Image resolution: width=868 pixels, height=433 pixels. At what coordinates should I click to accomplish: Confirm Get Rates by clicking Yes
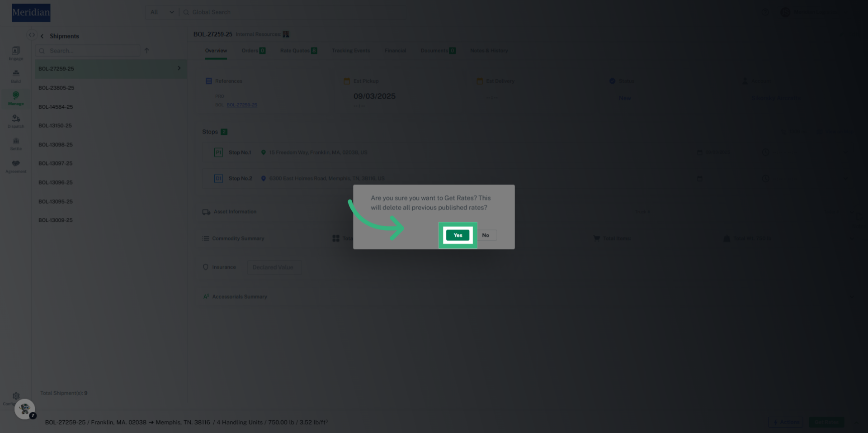click(458, 235)
